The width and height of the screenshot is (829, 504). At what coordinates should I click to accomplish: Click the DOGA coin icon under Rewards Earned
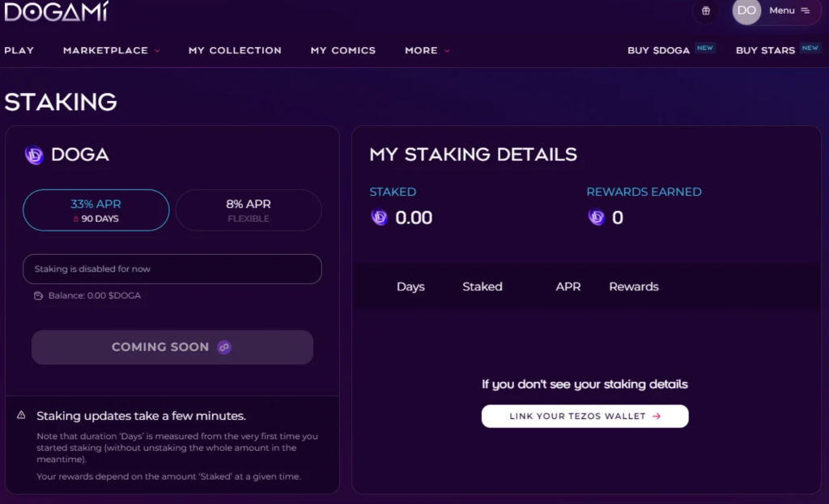tap(597, 217)
